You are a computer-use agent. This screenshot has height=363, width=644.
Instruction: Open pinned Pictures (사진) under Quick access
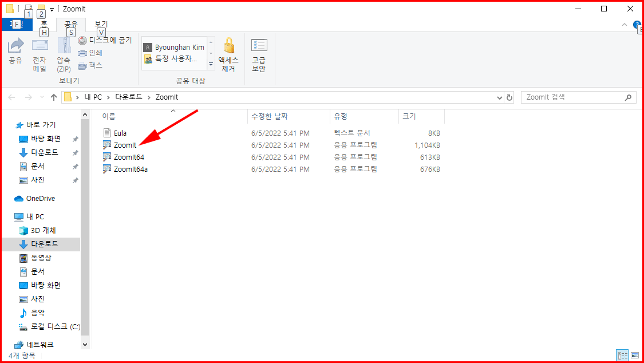(38, 180)
